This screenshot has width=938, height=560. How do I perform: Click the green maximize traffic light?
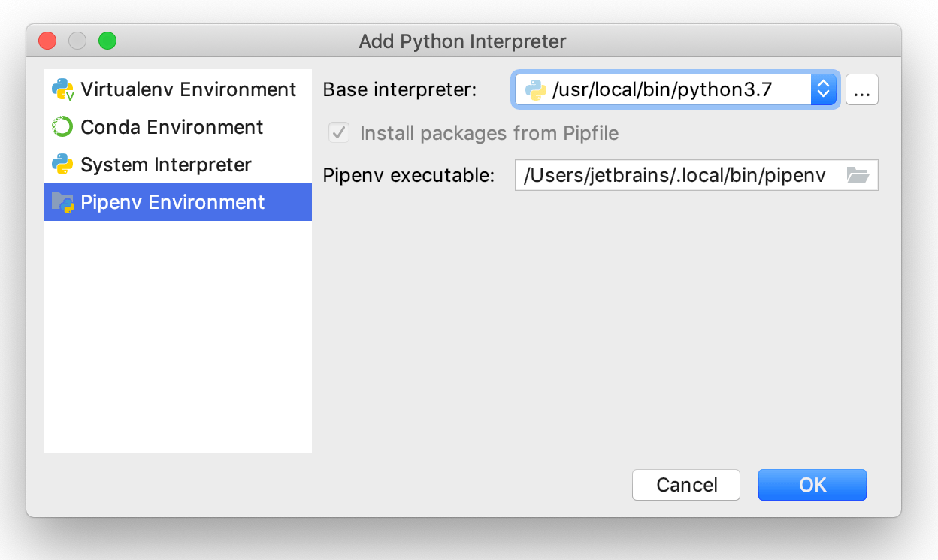[107, 41]
